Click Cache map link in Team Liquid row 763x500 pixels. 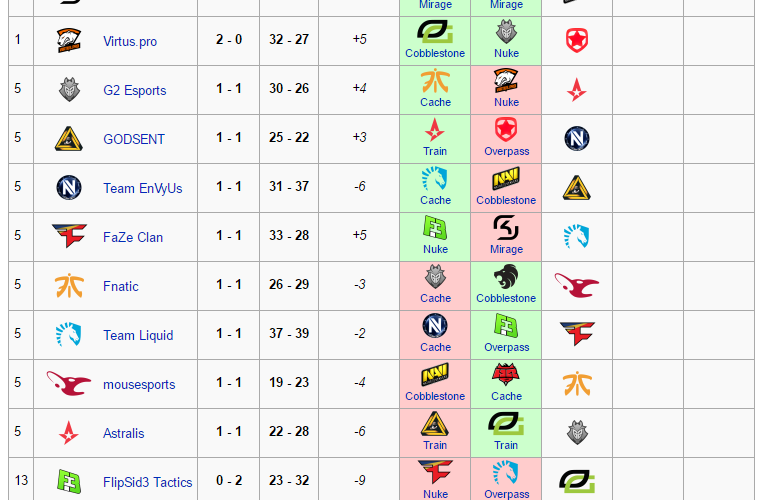tap(435, 347)
